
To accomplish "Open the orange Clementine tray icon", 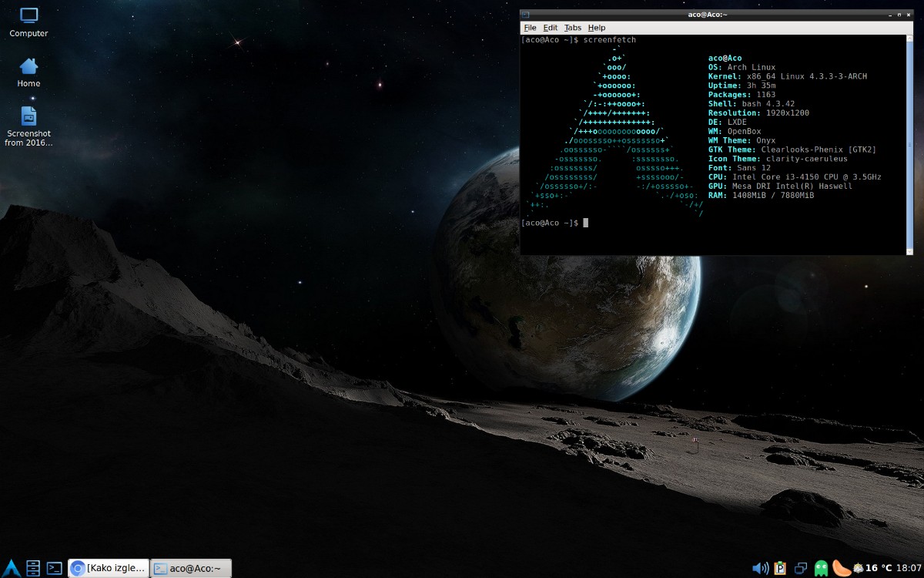I will (842, 568).
